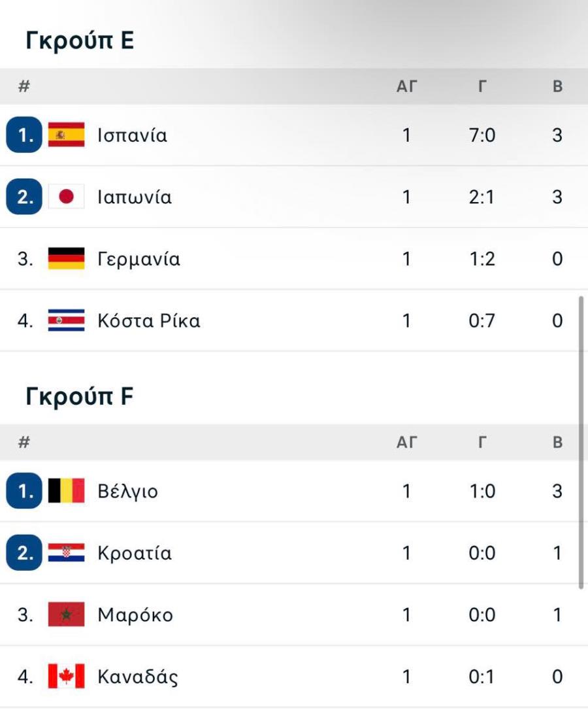Click the position 2 badge for Κροατία
588x710 pixels.
coord(24,553)
